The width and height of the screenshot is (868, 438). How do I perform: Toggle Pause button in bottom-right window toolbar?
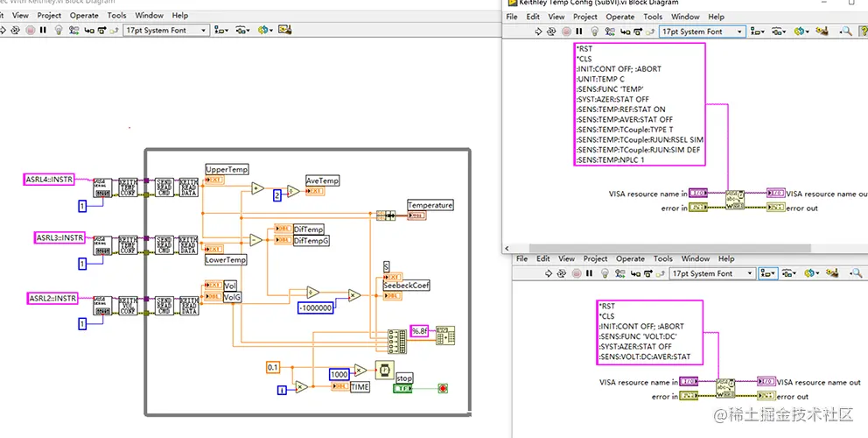pos(590,273)
